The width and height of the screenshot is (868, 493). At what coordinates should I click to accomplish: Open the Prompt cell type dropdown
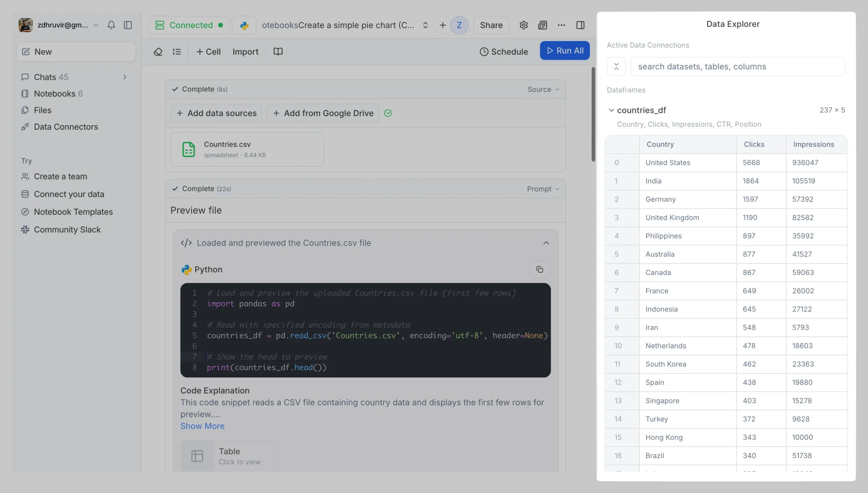coord(543,189)
